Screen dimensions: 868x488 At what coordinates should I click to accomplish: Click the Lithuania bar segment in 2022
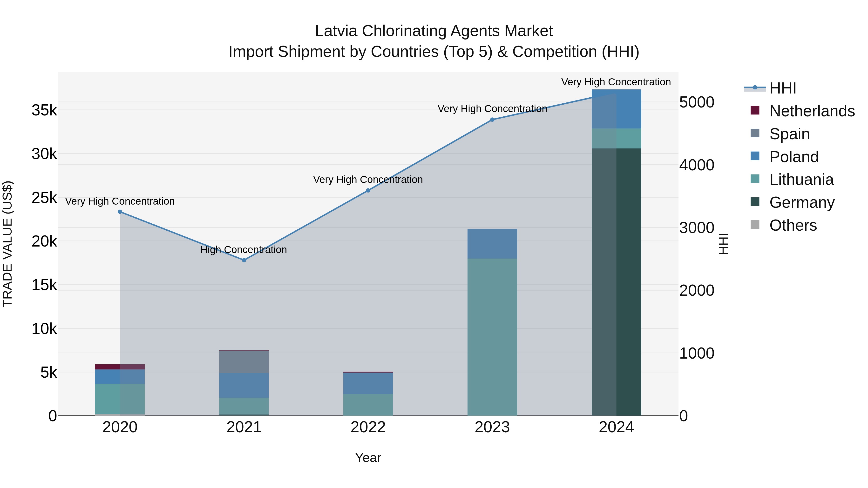point(368,405)
